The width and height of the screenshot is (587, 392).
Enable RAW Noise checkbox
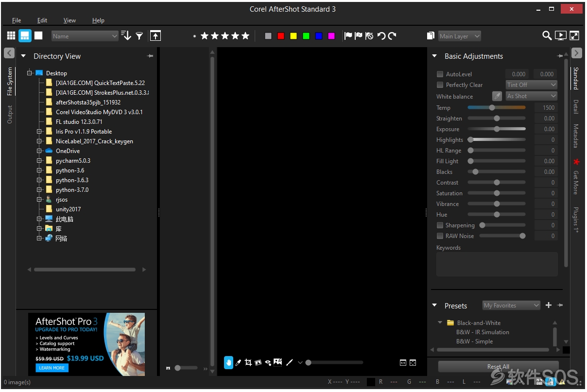click(x=440, y=236)
